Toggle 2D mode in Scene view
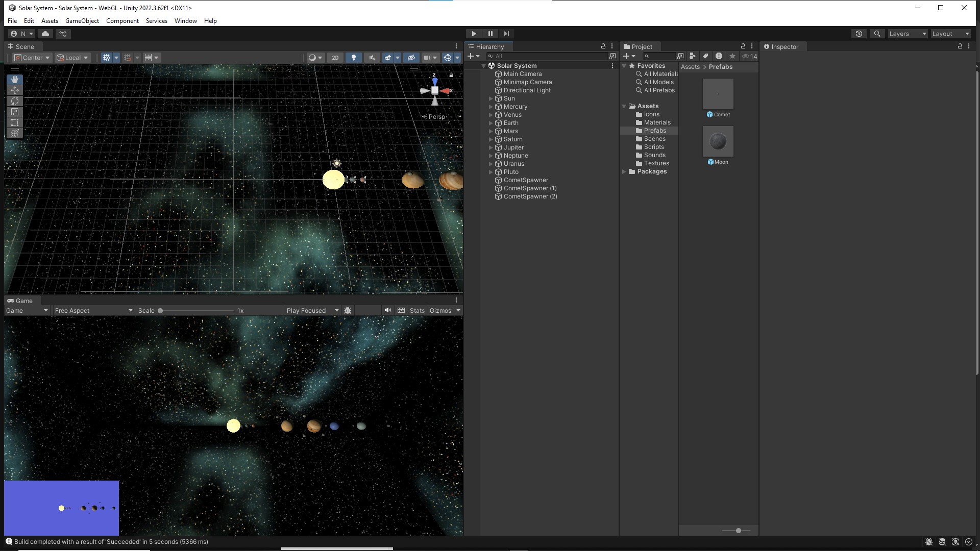Image resolution: width=980 pixels, height=551 pixels. click(335, 58)
